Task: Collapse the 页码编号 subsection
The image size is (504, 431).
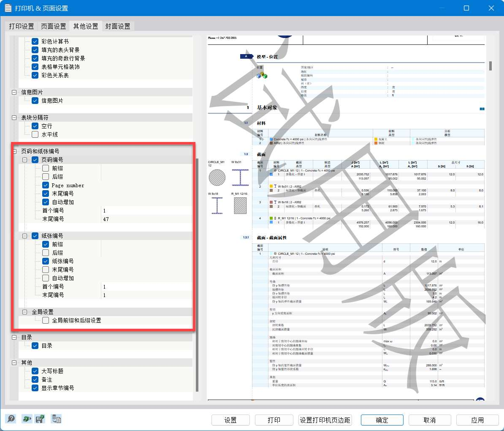Action: (24, 160)
